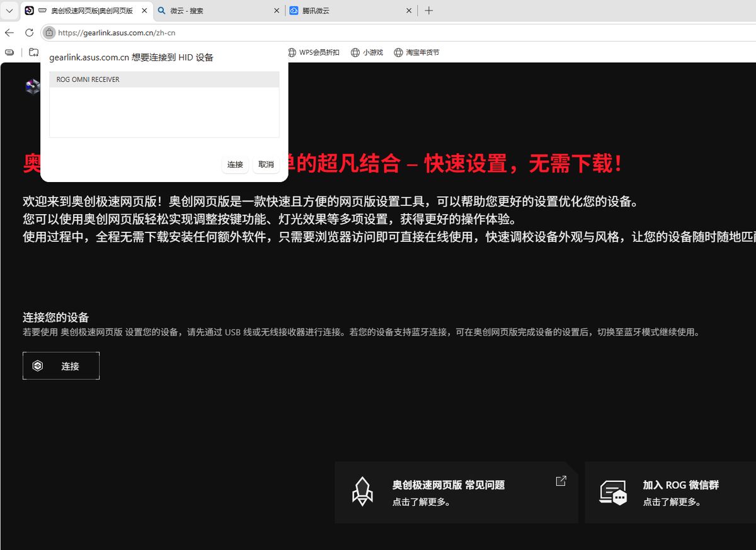Click the bookmarks folder icon
Image resolution: width=756 pixels, height=550 pixels.
(33, 52)
